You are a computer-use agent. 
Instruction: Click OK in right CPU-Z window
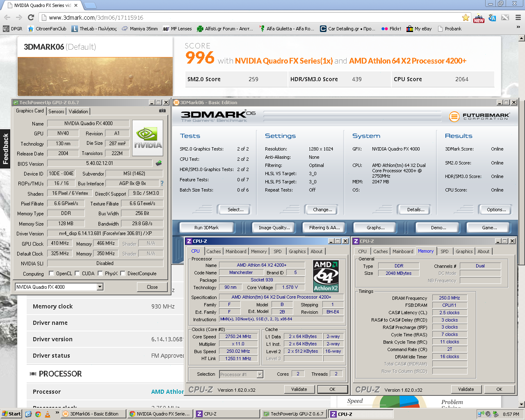(x=499, y=389)
